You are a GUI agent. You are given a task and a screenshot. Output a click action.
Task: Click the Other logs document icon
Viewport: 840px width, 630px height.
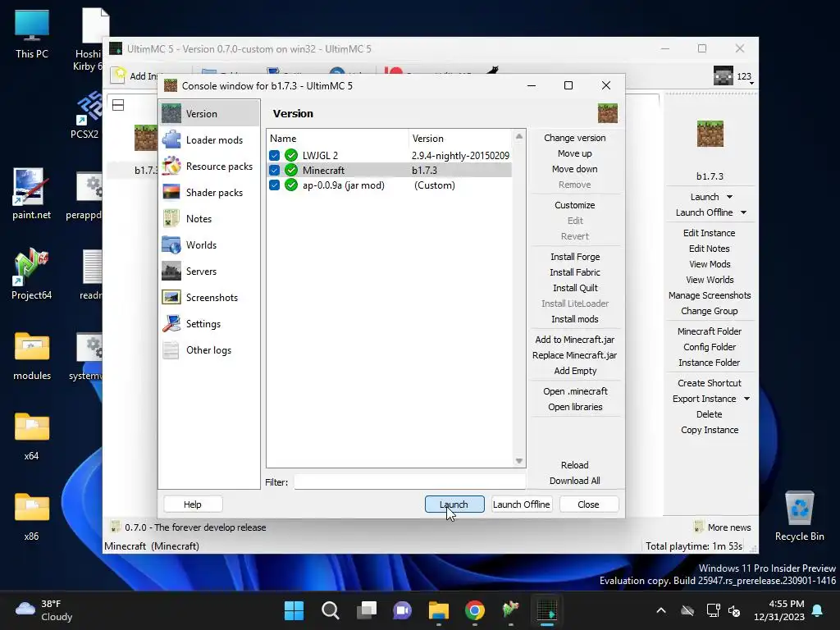tap(171, 349)
